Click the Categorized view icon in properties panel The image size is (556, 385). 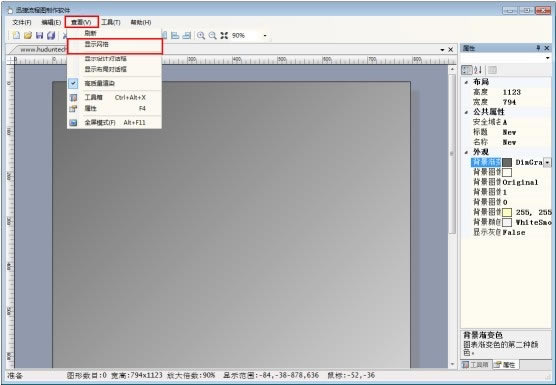point(466,70)
